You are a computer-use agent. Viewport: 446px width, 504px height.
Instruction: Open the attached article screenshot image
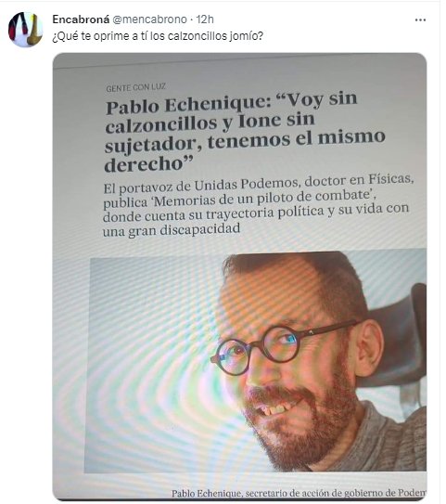[240, 277]
